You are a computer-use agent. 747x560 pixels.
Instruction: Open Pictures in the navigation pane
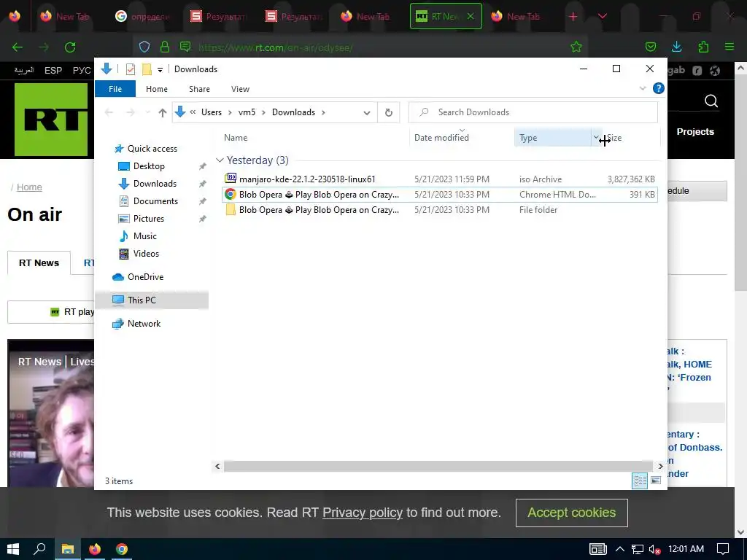[149, 219]
